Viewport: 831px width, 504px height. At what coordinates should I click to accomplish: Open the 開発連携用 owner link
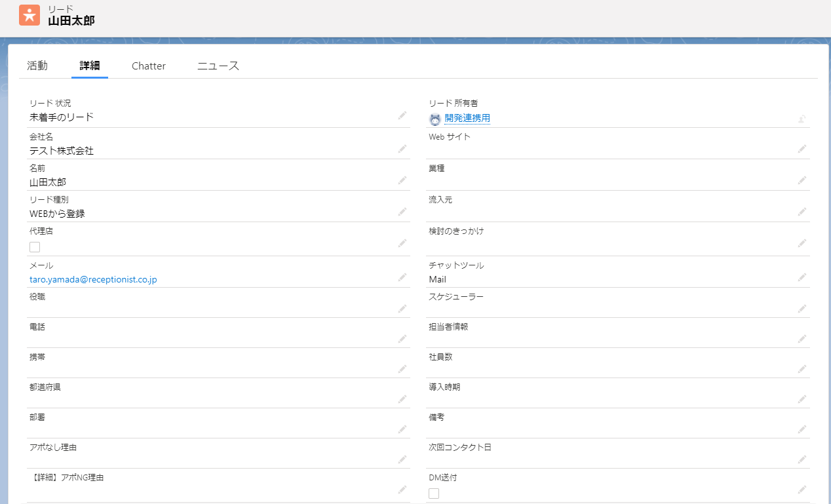(467, 119)
